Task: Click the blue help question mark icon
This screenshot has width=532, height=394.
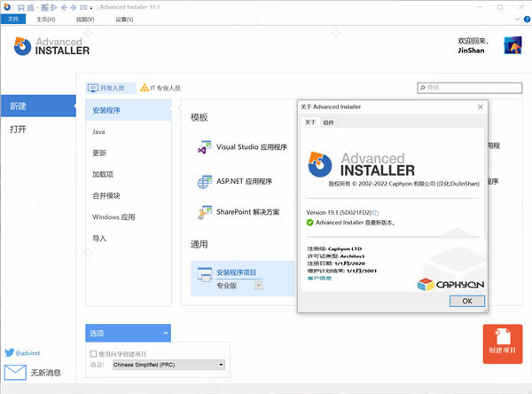Action: pos(528,20)
